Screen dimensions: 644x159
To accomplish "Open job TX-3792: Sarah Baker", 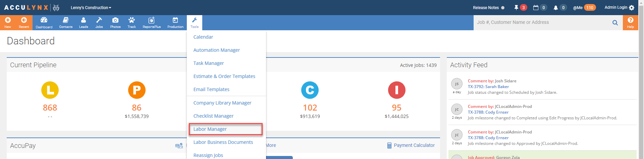I will (488, 87).
